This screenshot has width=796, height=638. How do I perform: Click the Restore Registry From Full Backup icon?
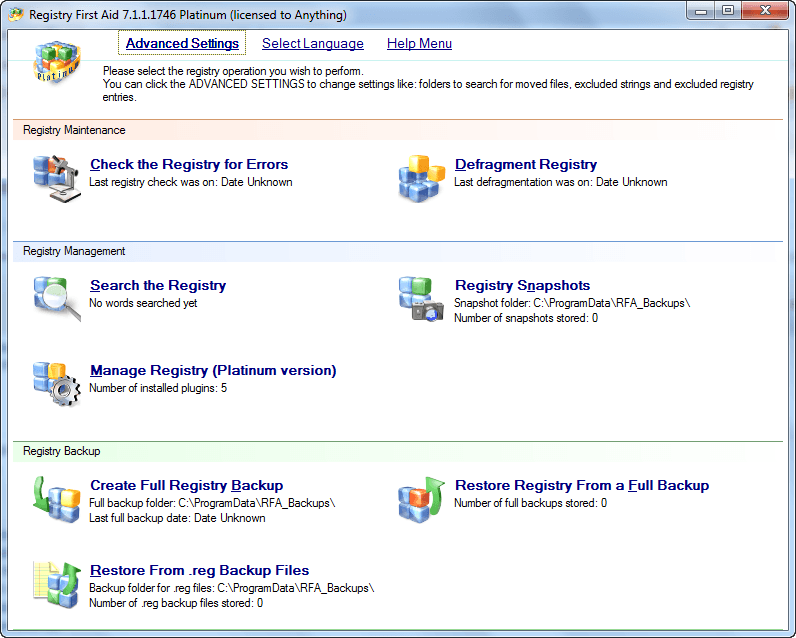tap(421, 499)
